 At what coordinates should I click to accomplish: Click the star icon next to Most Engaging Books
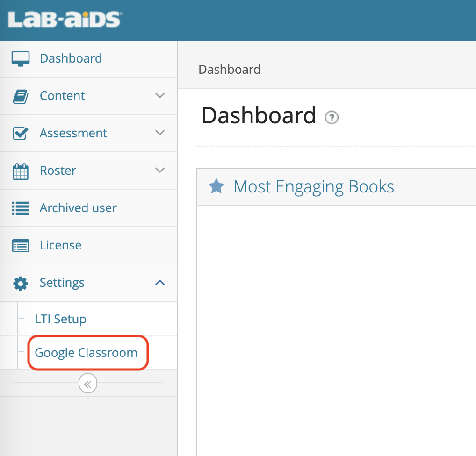[216, 186]
